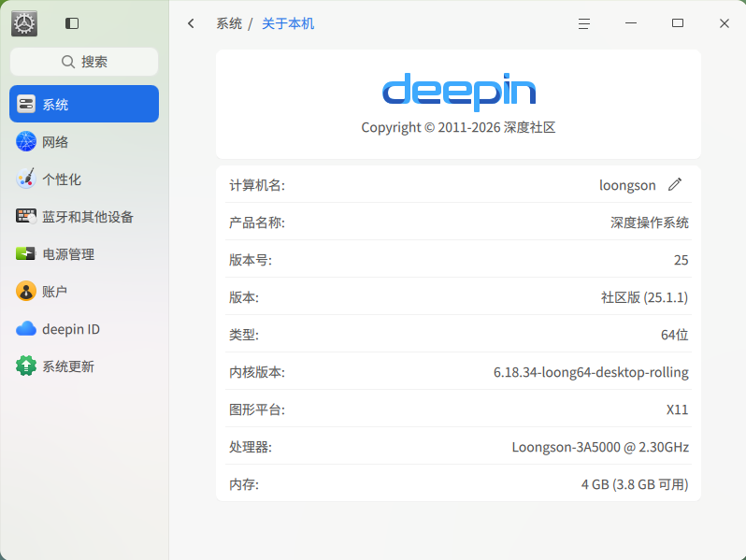Focus the 搜索 search field
The height and width of the screenshot is (560, 746).
(x=84, y=62)
